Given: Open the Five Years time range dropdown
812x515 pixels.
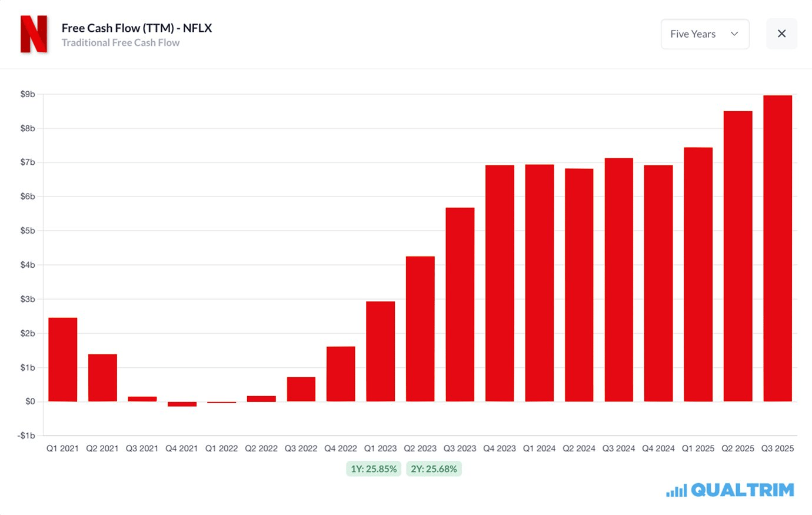Looking at the screenshot, I should pos(705,34).
